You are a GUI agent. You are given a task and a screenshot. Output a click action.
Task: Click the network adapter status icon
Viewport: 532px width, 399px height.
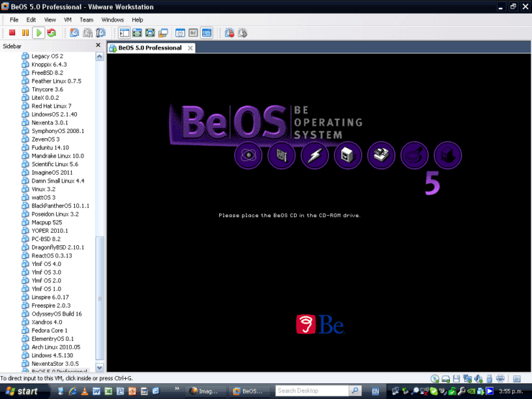tap(467, 379)
